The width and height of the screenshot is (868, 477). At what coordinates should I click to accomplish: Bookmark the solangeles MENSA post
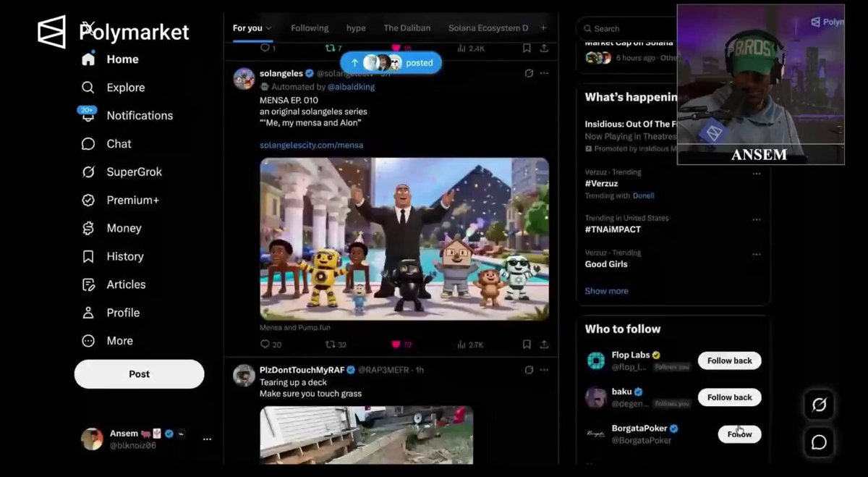(x=527, y=345)
